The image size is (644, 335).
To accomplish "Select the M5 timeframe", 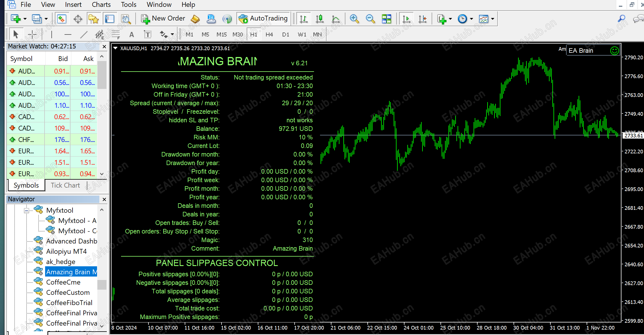I will pos(205,34).
